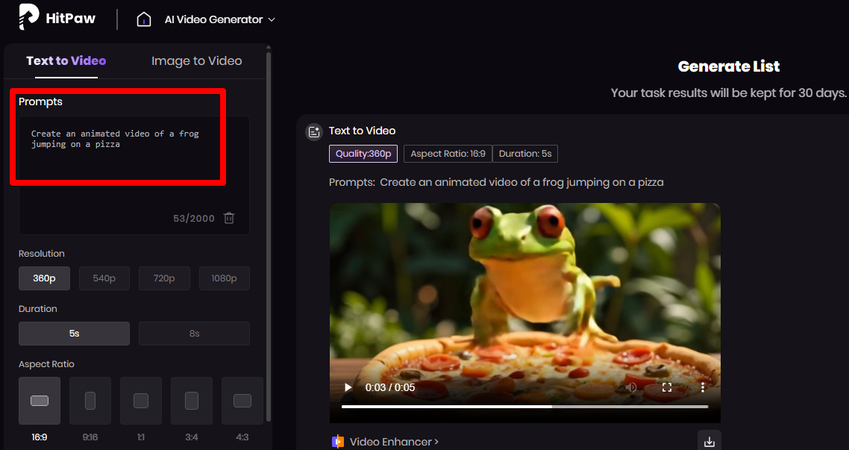The width and height of the screenshot is (849, 450).
Task: Select the 1:1 aspect ratio
Action: tap(141, 400)
